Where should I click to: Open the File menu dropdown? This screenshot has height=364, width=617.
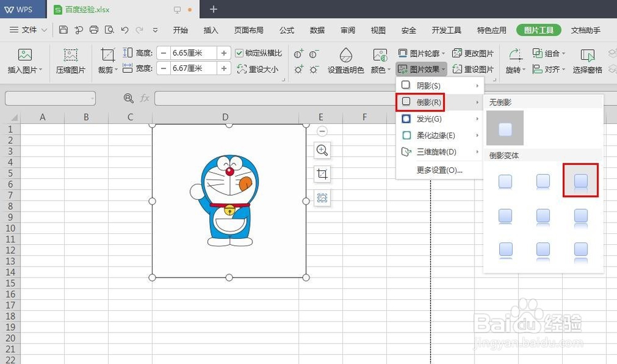28,30
